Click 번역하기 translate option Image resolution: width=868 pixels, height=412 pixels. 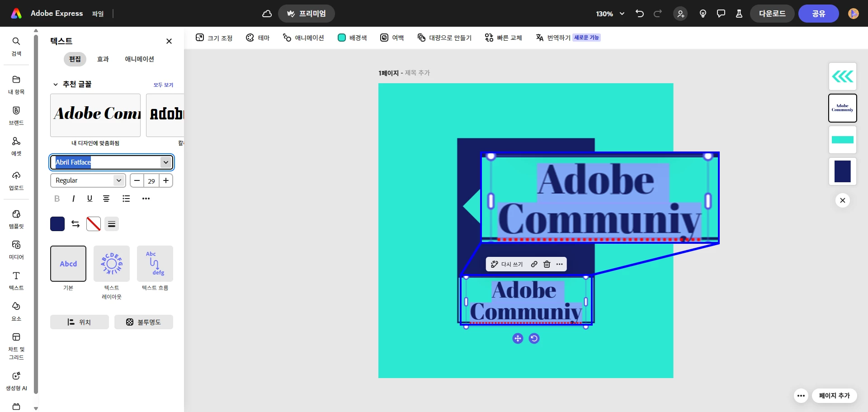tap(553, 38)
